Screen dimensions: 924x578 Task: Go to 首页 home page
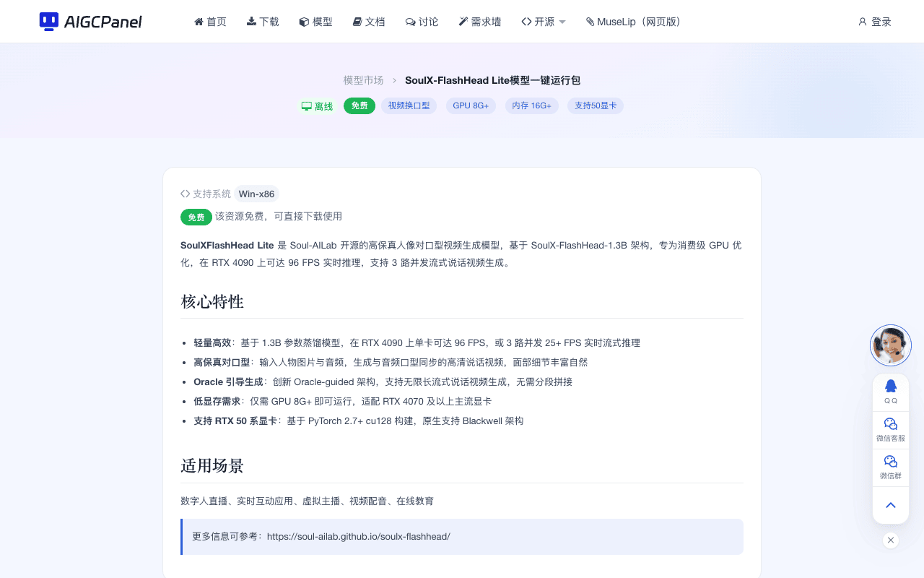[x=210, y=22]
